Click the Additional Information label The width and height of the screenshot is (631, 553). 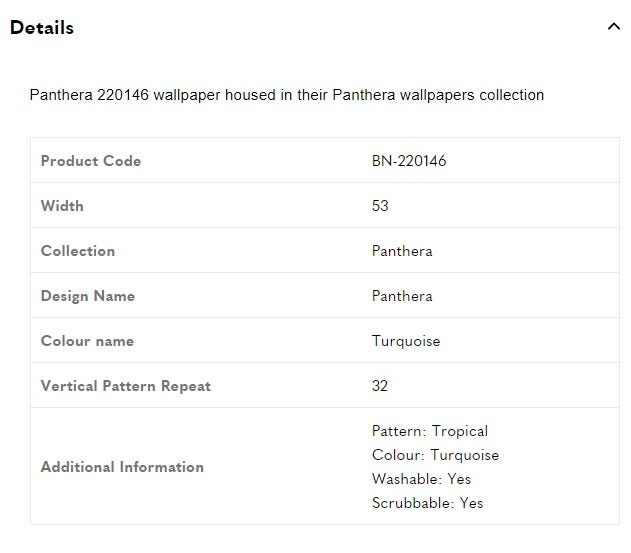(122, 467)
